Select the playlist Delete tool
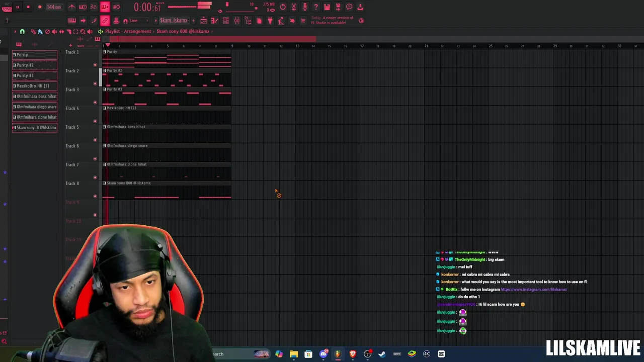The image size is (644, 362). click(47, 32)
